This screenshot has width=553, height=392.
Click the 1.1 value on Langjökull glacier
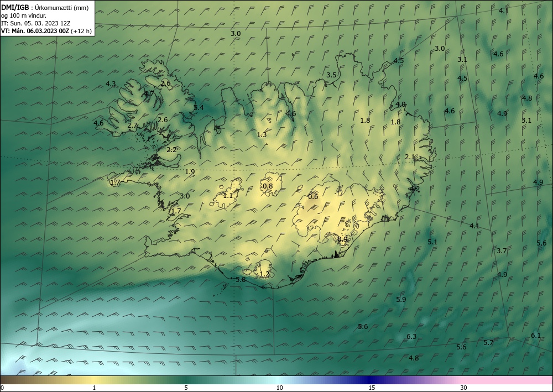pos(228,196)
